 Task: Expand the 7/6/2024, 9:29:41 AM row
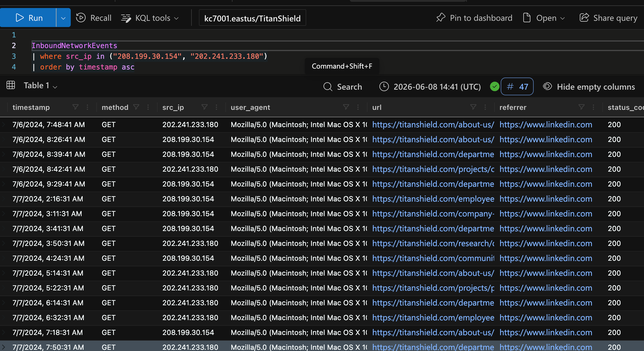4,184
